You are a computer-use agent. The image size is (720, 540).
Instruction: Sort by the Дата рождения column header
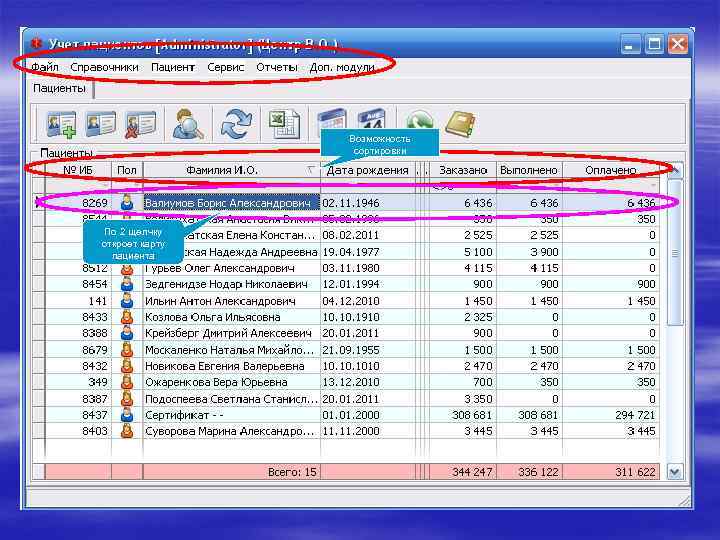pos(367,170)
